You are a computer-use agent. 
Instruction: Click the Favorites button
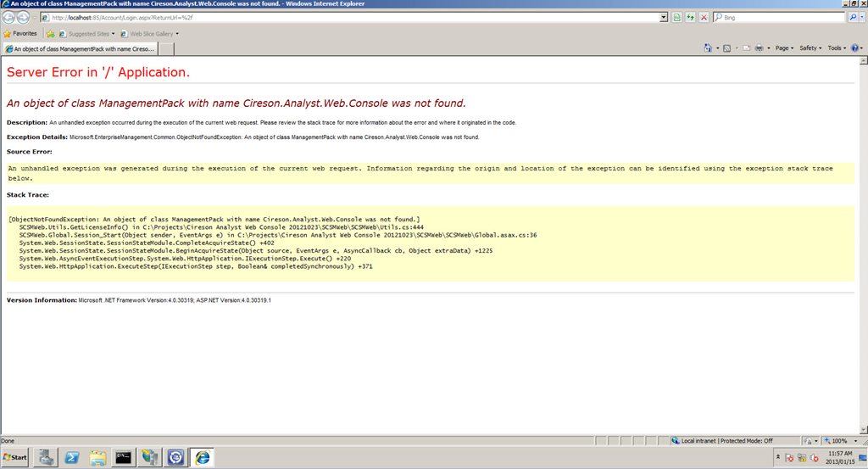tap(19, 34)
